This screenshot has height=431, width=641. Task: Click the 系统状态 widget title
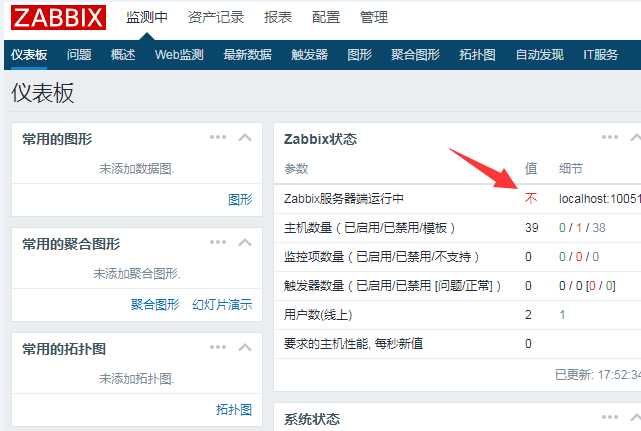[x=312, y=419]
